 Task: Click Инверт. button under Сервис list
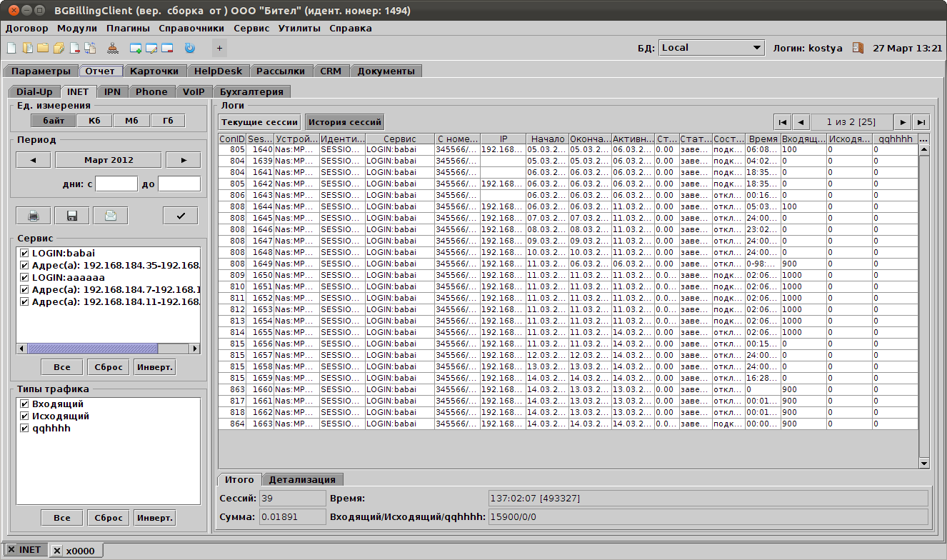point(154,367)
